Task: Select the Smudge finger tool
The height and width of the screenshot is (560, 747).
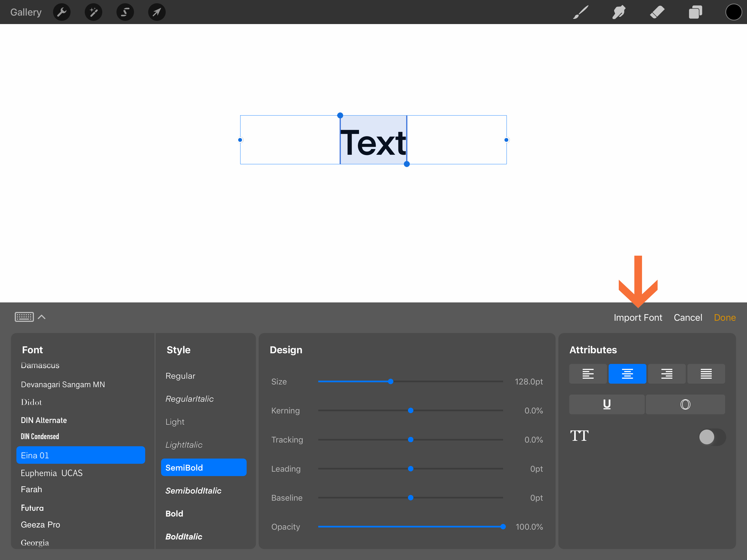Action: point(619,13)
